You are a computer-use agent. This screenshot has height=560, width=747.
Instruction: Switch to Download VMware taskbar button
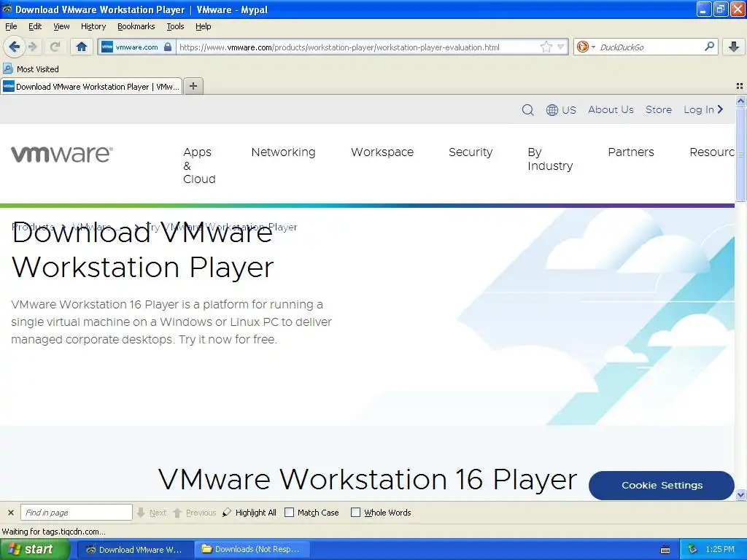point(135,550)
